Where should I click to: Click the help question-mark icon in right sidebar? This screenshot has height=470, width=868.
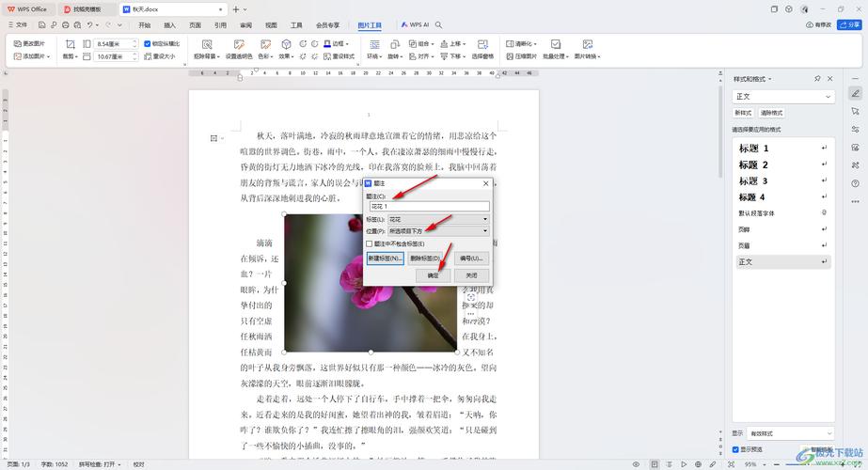click(855, 183)
